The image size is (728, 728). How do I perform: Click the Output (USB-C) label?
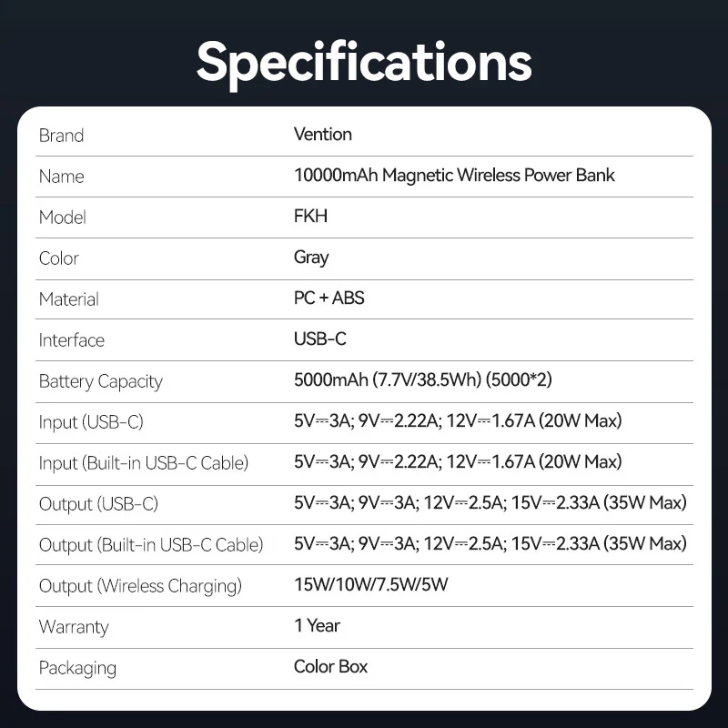click(96, 504)
